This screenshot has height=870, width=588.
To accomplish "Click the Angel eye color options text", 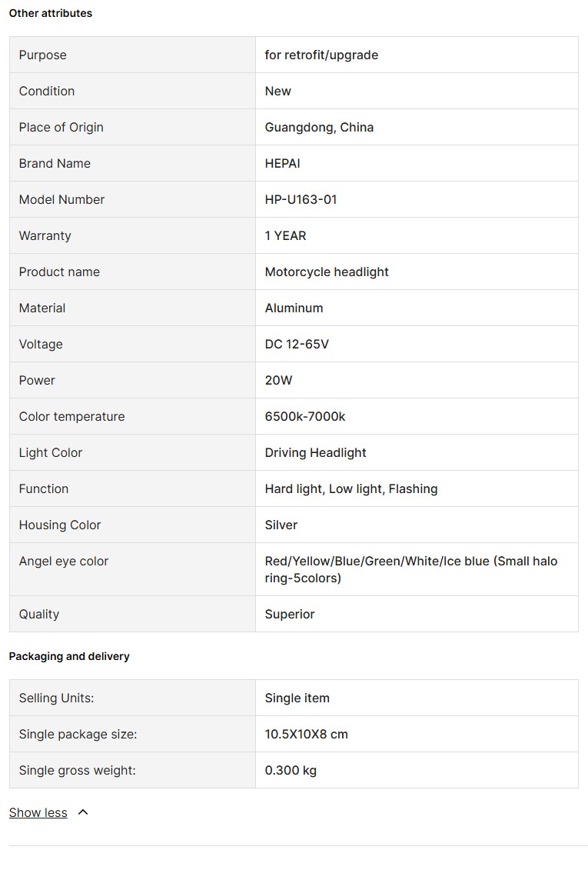I will point(411,569).
